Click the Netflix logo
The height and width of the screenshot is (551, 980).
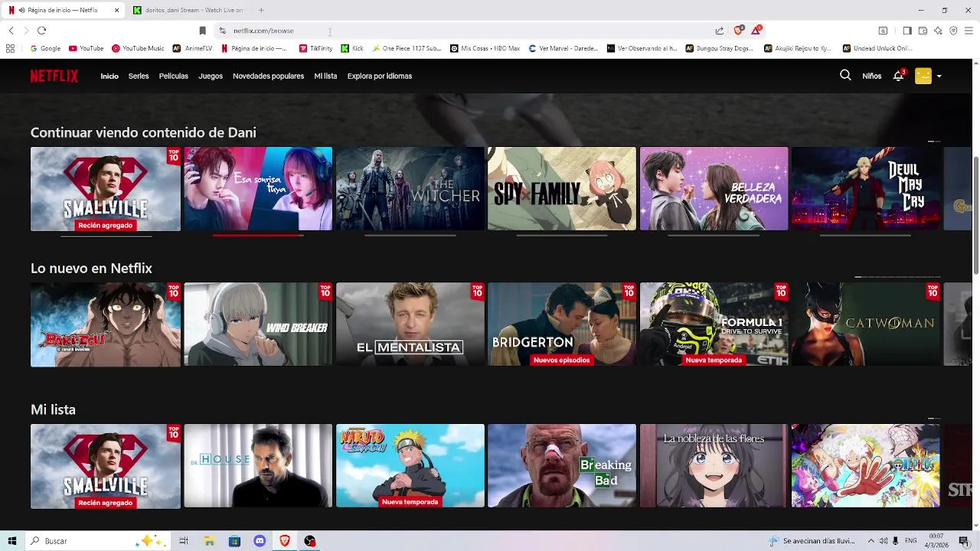point(54,76)
